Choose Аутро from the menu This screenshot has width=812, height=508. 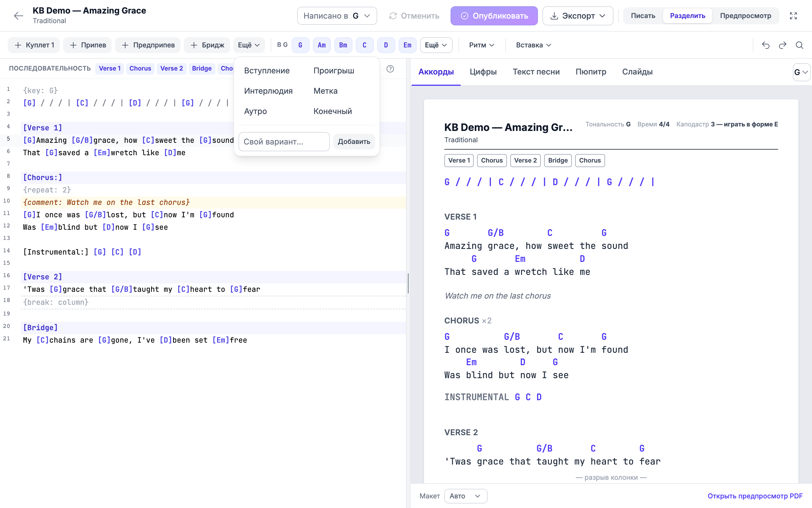(256, 111)
